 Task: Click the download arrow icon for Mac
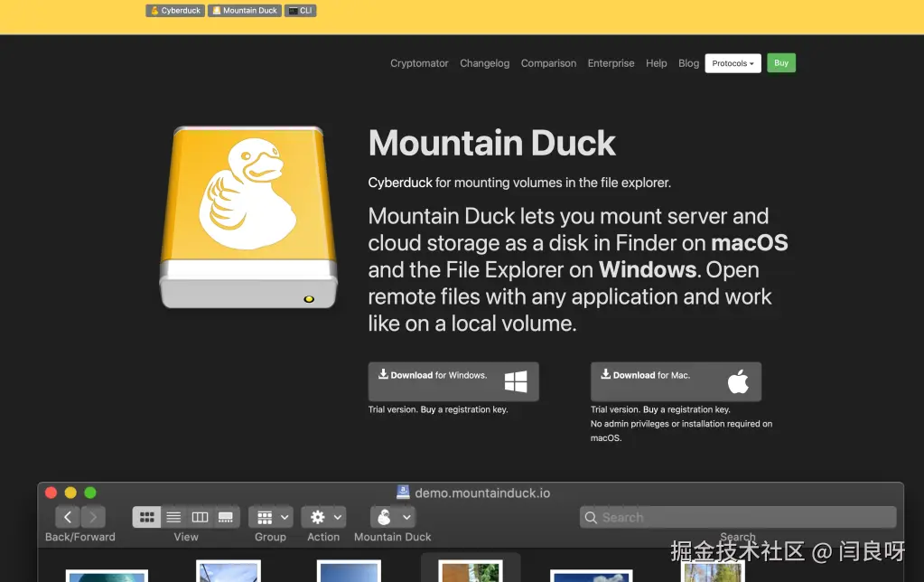[x=605, y=374]
